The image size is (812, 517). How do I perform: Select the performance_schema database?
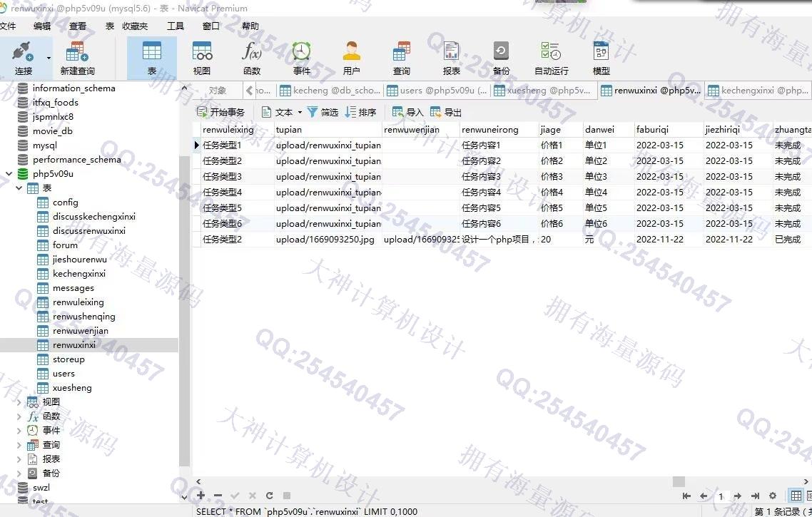pyautogui.click(x=76, y=160)
